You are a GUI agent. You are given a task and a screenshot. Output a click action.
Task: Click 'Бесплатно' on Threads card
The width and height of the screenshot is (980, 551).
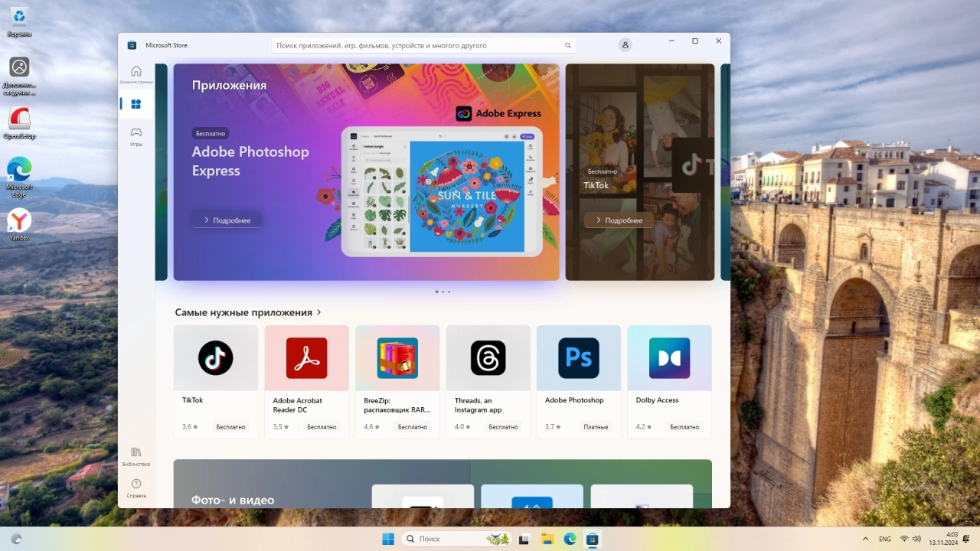point(503,426)
